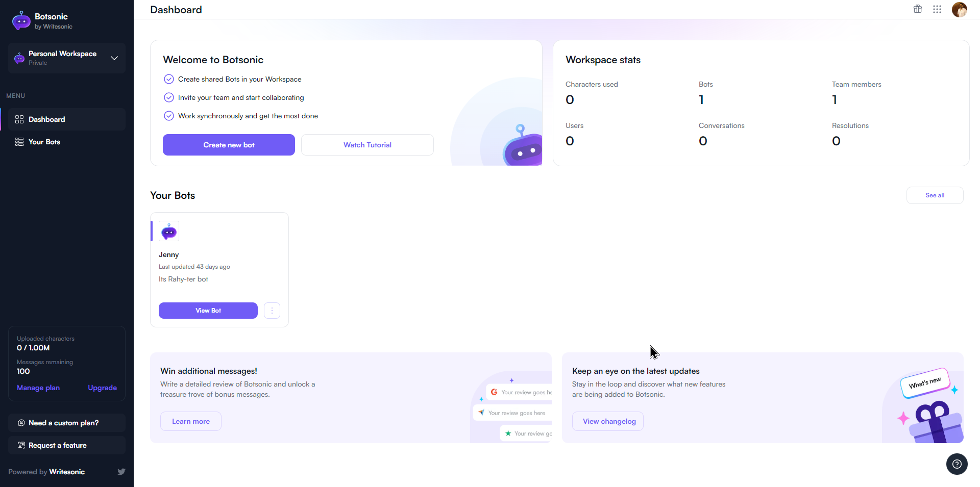Click the Messages remaining 100 value
The height and width of the screenshot is (487, 980).
tap(23, 371)
